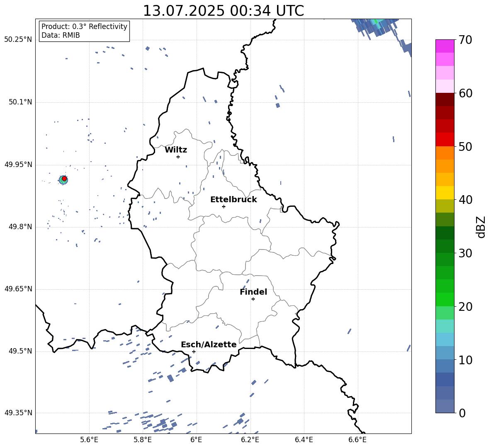This screenshot has height=448, width=491.
Task: Click the colorbar tick value 40
Action: point(466,200)
